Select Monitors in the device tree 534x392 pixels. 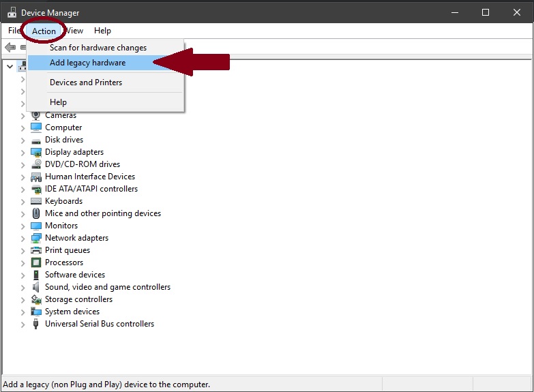[61, 226]
